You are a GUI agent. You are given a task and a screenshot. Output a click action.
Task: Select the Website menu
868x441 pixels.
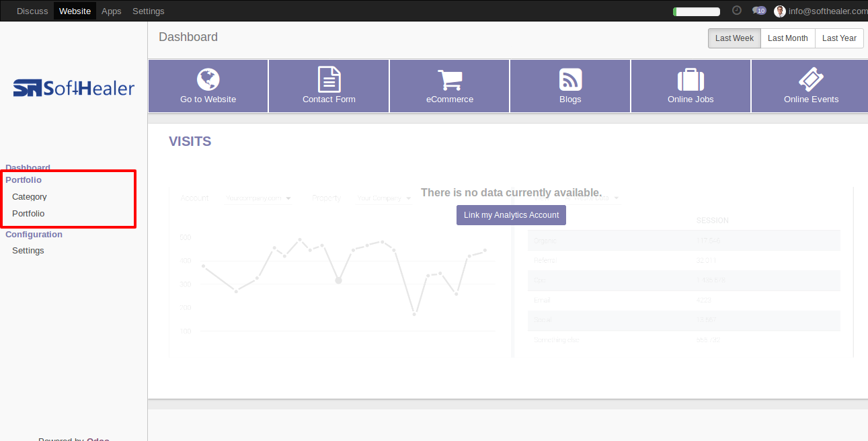tap(75, 11)
